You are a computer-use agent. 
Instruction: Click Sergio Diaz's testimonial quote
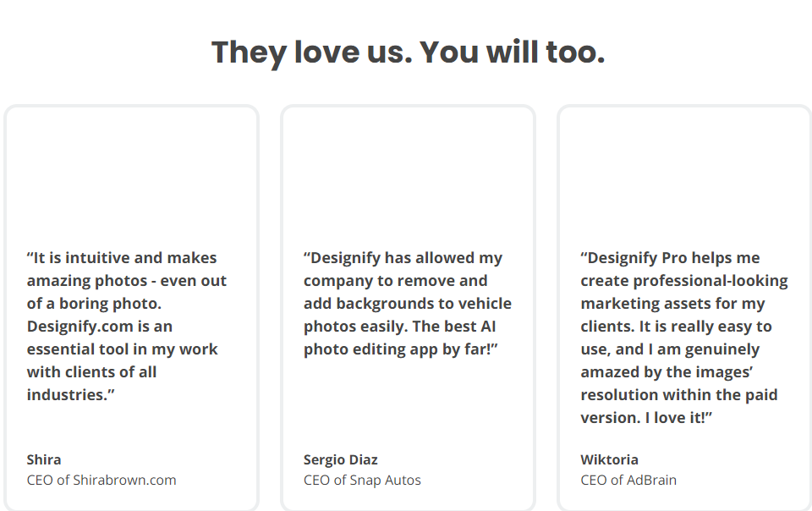408,304
